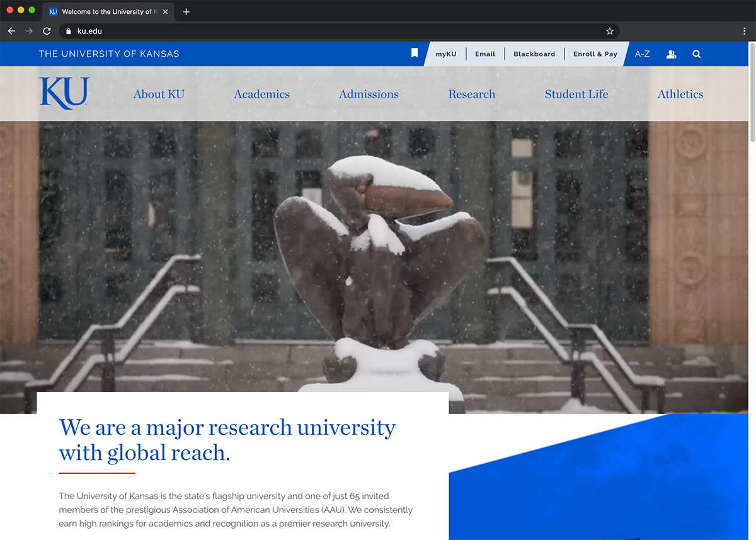
Task: Click the browser back arrow
Action: tap(11, 31)
